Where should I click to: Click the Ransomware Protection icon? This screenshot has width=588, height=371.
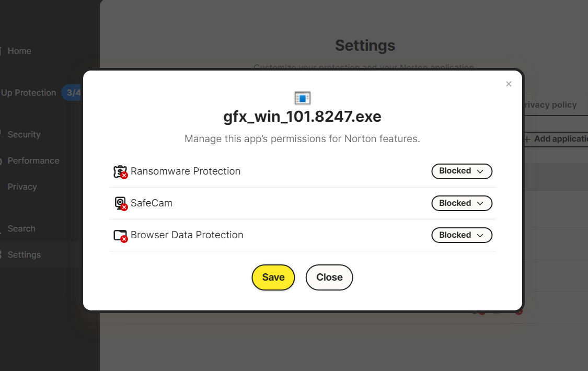pyautogui.click(x=121, y=172)
